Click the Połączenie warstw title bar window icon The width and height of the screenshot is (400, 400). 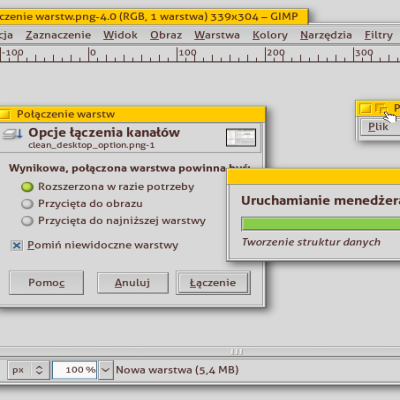click(5, 115)
